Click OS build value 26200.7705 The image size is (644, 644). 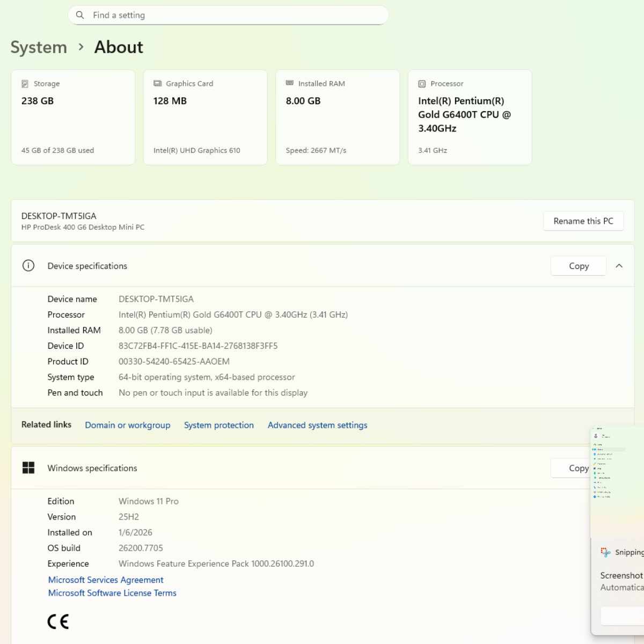click(141, 548)
